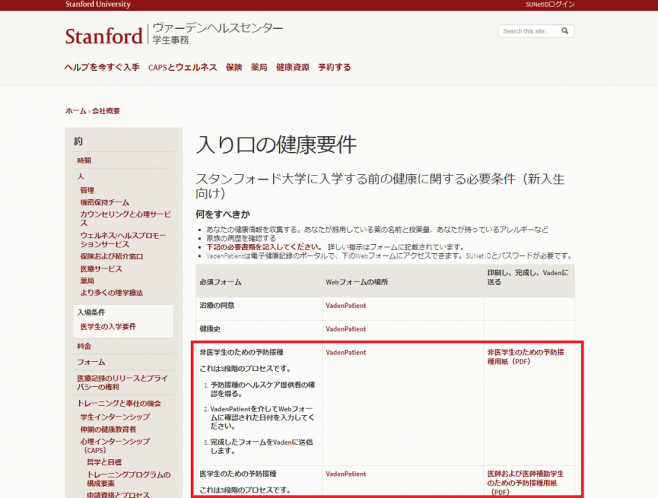Image resolution: width=658 pixels, height=498 pixels.
Task: Open 機密保持チーム sidebar link
Action: point(104,202)
